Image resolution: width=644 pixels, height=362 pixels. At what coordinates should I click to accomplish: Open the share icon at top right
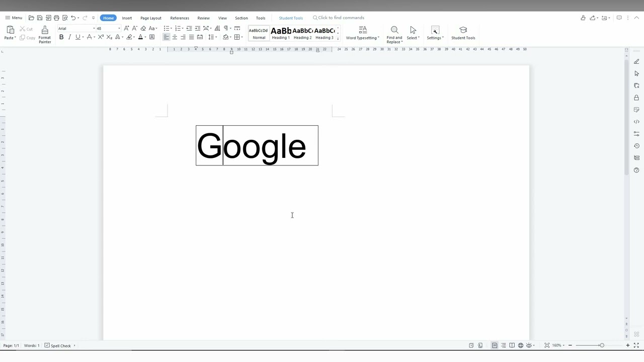tap(593, 18)
